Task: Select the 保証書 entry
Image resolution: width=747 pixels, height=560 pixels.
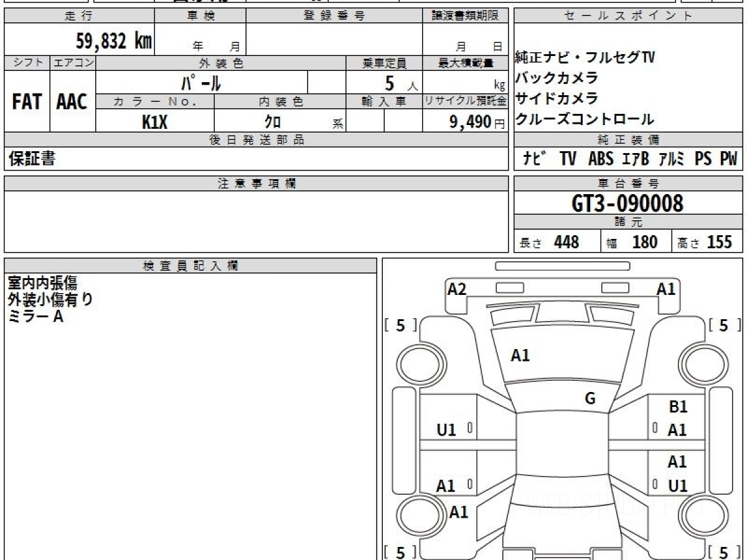Action: 32,159
